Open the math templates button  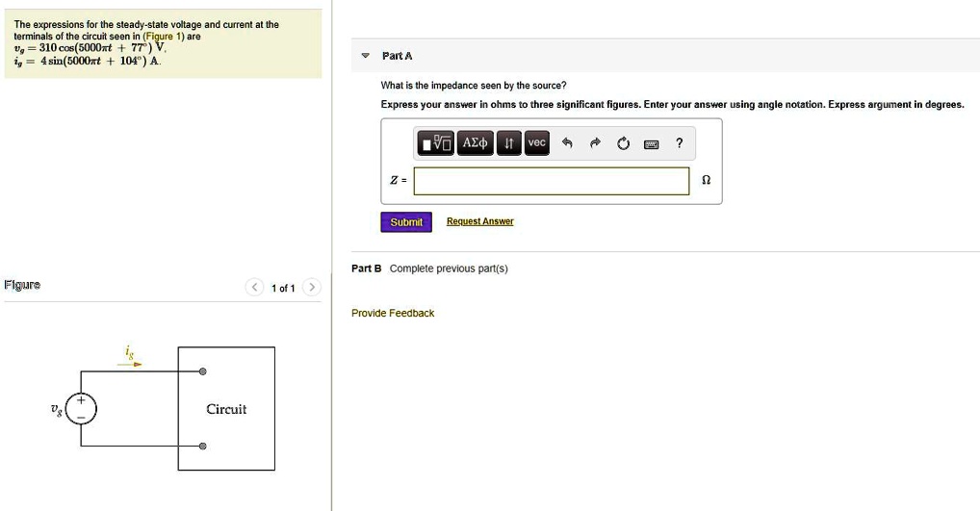(436, 143)
